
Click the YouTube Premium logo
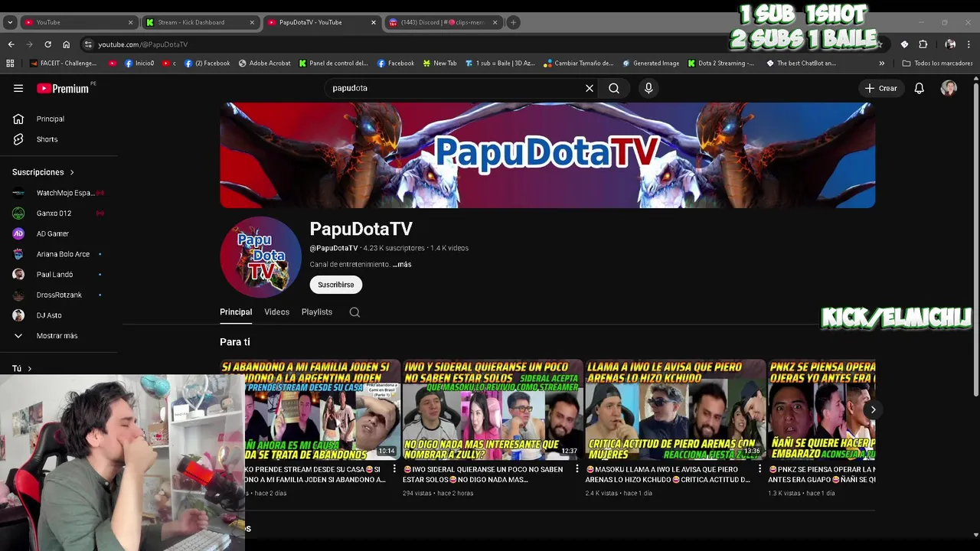[x=64, y=88]
